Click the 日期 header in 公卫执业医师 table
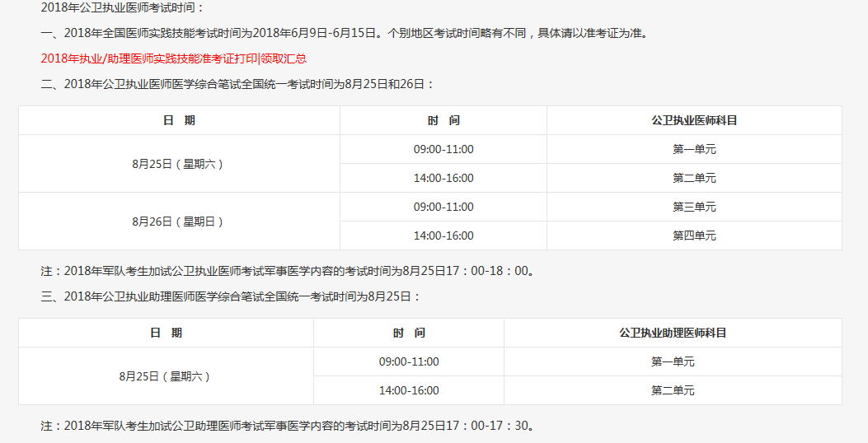The height and width of the screenshot is (443, 868). [179, 120]
